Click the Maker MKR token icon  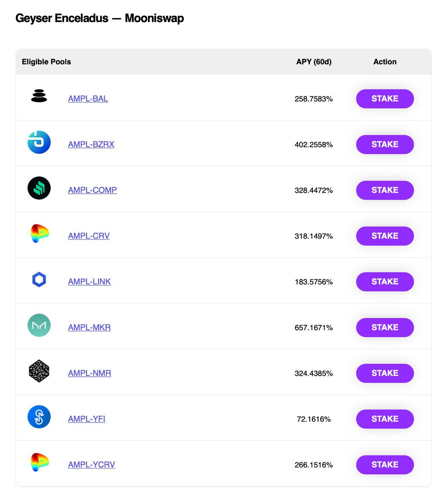tap(39, 325)
